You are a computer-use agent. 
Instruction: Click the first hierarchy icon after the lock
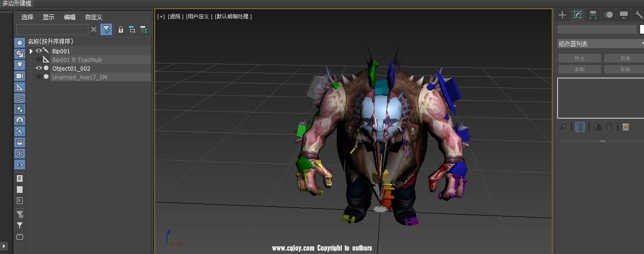click(x=132, y=29)
